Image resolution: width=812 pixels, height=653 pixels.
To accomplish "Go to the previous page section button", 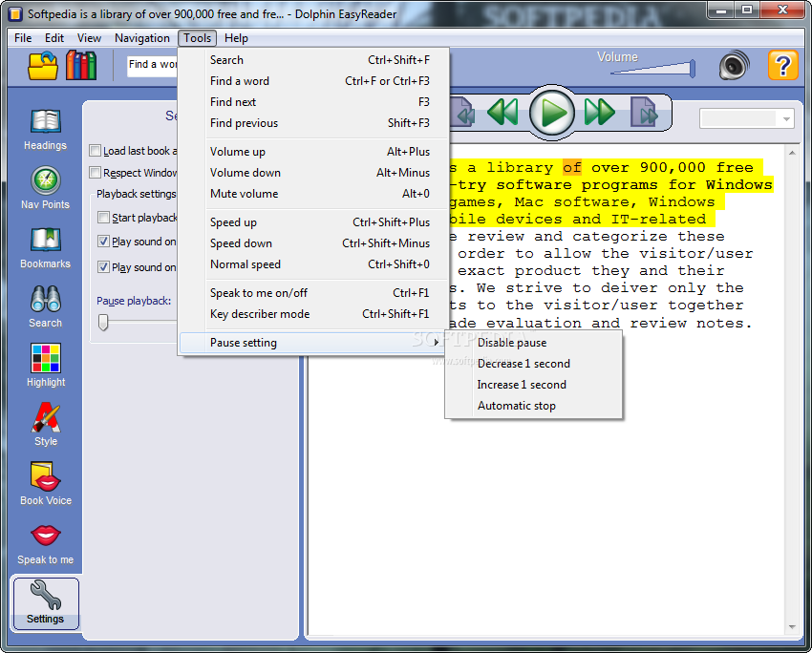I will tap(464, 113).
